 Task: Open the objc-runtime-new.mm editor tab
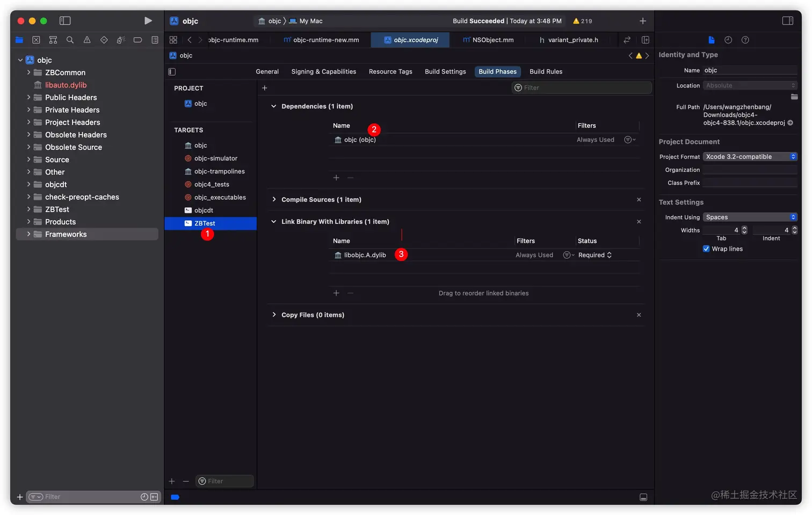point(321,40)
